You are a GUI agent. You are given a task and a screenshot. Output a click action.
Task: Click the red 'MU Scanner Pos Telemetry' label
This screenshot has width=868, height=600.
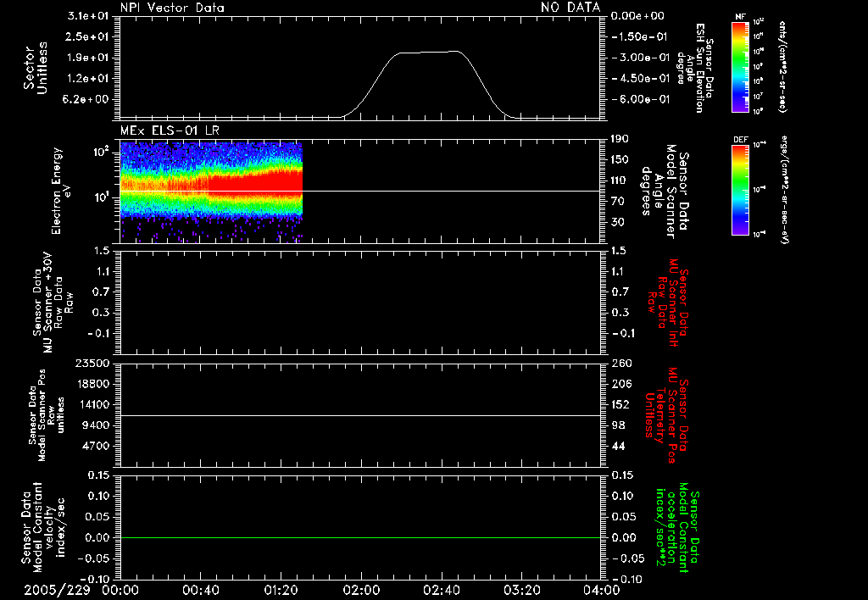[x=666, y=415]
